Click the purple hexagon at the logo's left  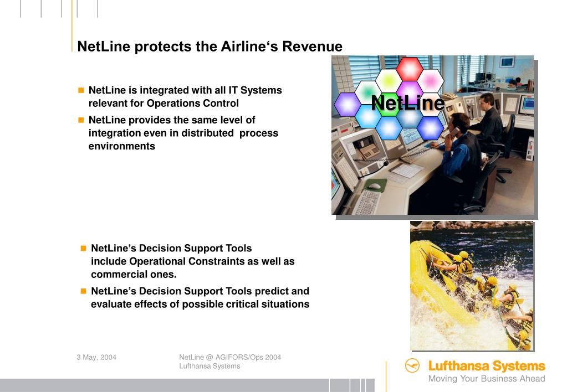(348, 105)
